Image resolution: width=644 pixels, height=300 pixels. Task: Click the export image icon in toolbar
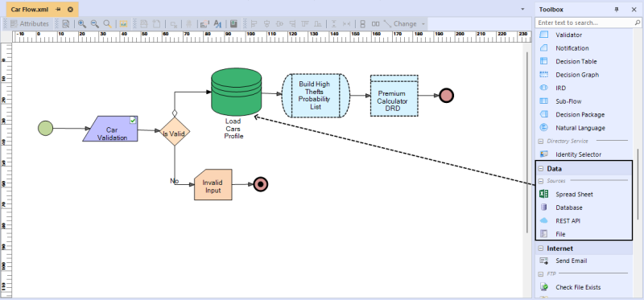point(204,24)
